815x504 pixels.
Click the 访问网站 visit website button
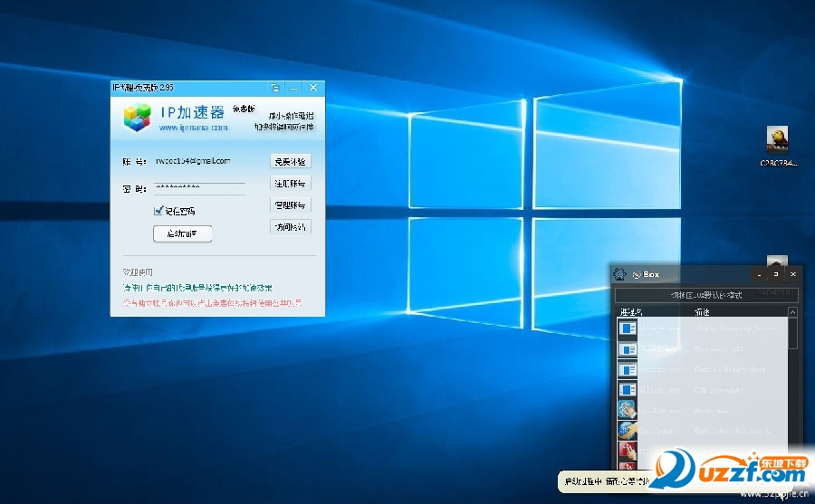(291, 227)
